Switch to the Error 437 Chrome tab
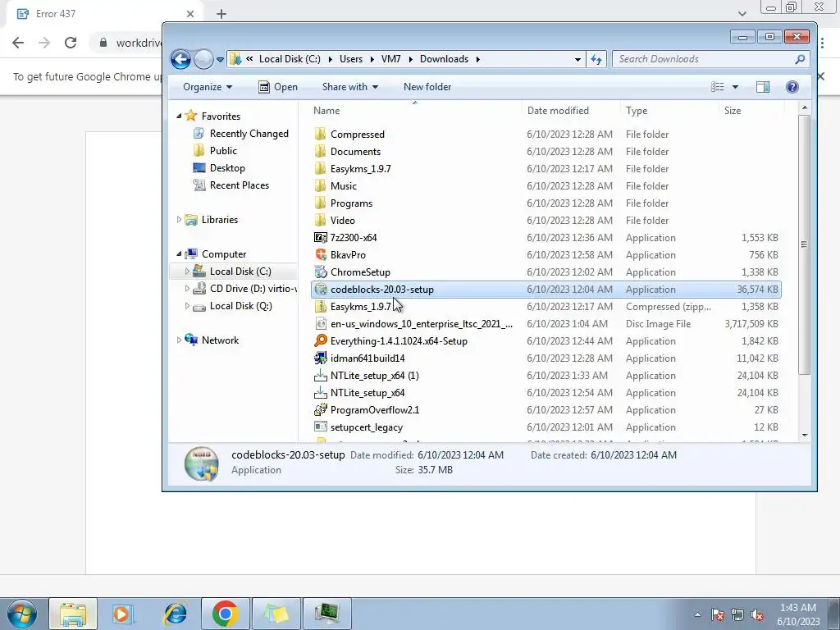840x630 pixels. tap(103, 14)
